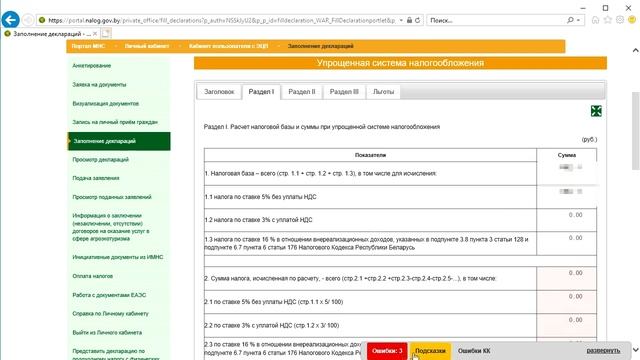
Task: Click Выйти из Личного кабинета
Action: 107,333
